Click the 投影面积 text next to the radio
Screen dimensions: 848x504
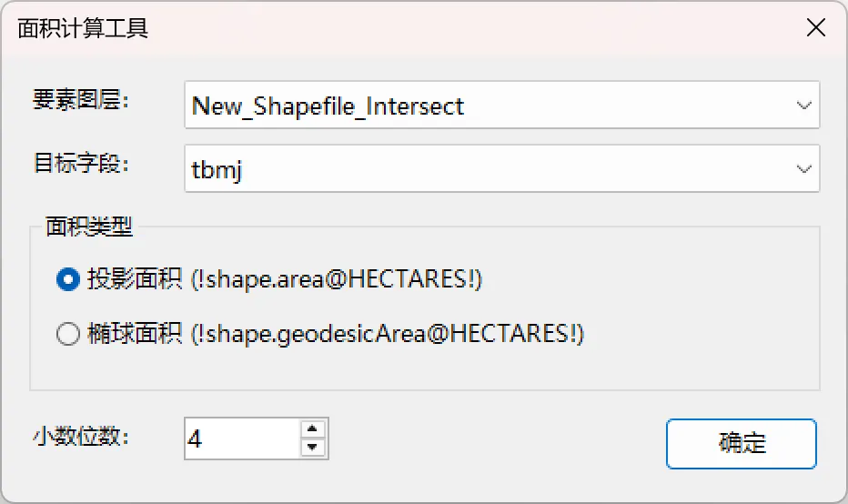[134, 279]
